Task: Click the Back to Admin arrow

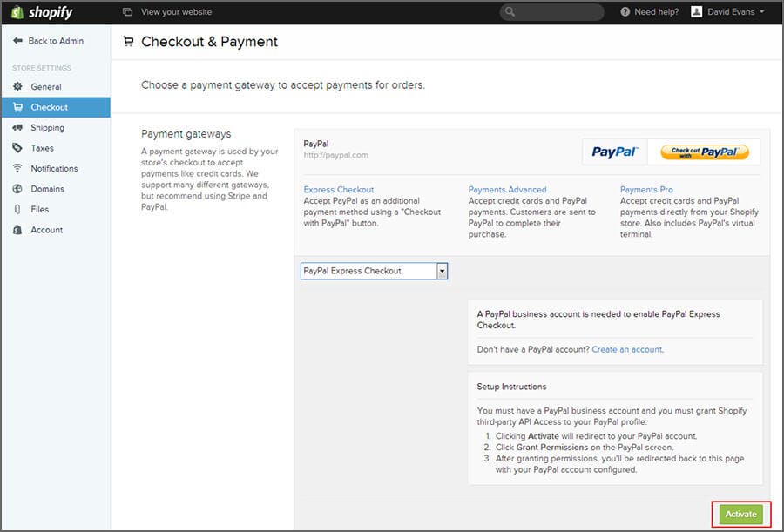Action: click(x=17, y=41)
